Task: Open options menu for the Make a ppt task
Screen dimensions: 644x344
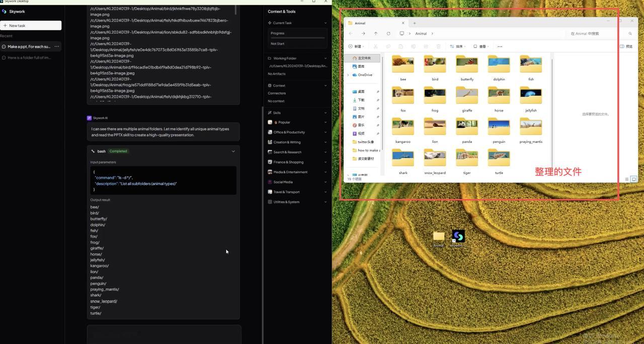Action: point(57,46)
